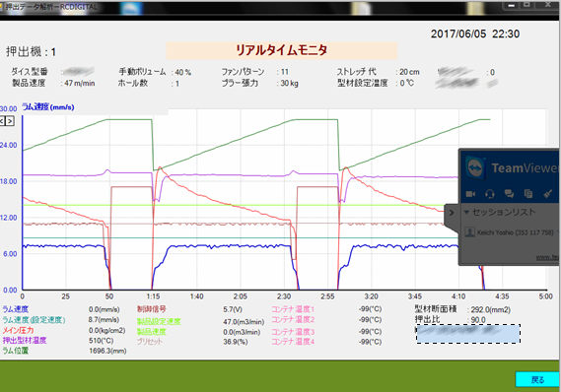The image size is (561, 392).
Task: Click the TeamViewer video camera icon
Action: click(470, 194)
